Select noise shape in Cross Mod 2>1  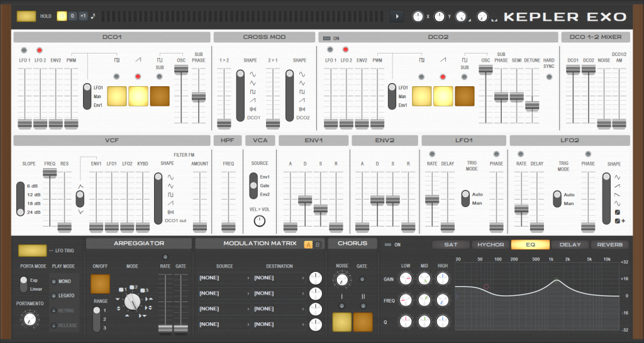tap(302, 109)
